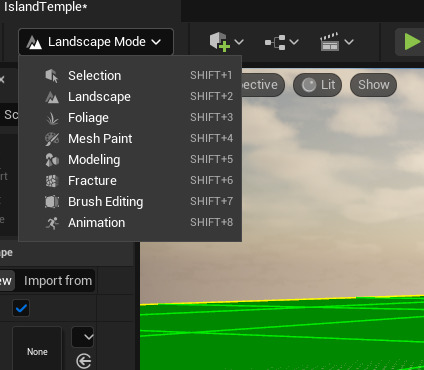This screenshot has height=370, width=424.
Task: Click the Animation running figure icon
Action: click(x=52, y=223)
